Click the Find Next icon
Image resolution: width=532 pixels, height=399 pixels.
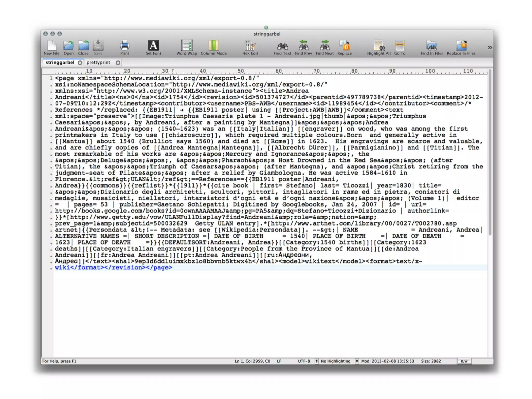coord(325,46)
